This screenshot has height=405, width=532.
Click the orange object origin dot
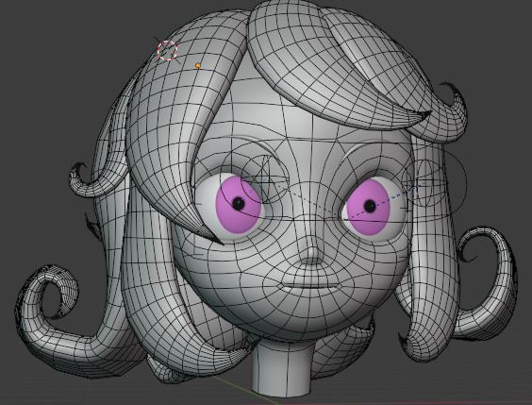198,65
